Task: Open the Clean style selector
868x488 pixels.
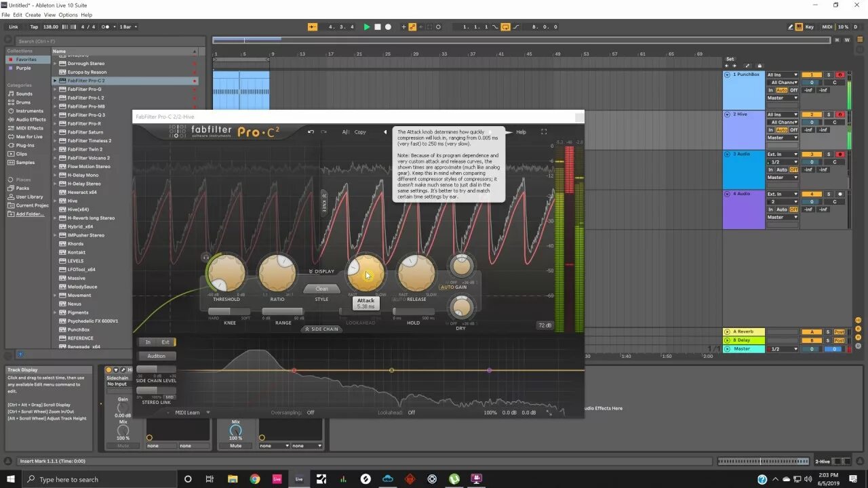Action: click(x=321, y=289)
